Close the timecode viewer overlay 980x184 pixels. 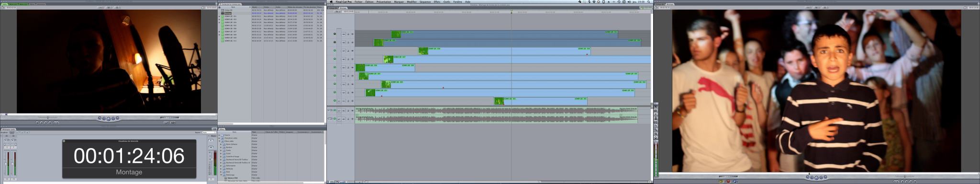click(64, 141)
